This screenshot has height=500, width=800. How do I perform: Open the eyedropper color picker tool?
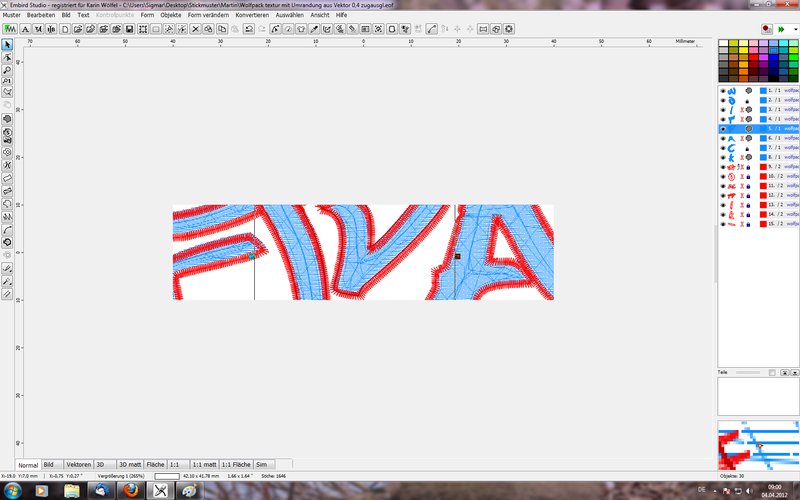click(x=314, y=29)
